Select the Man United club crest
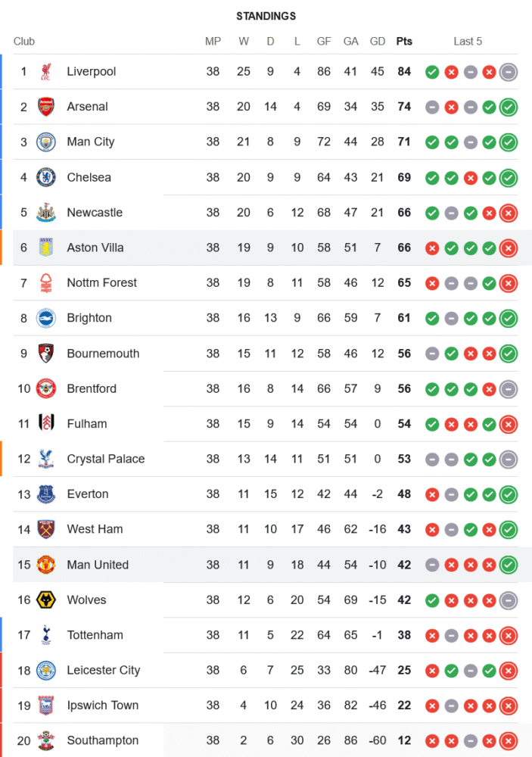 click(x=46, y=565)
